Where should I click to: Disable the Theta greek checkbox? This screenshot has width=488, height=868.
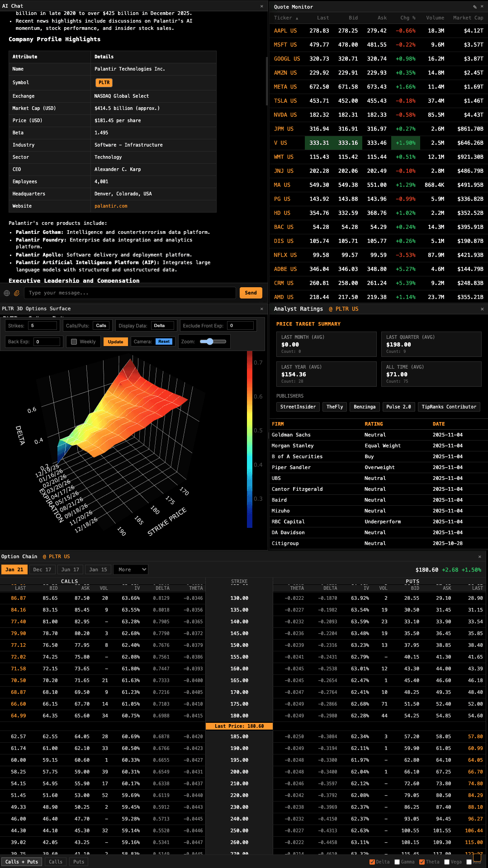point(422,862)
